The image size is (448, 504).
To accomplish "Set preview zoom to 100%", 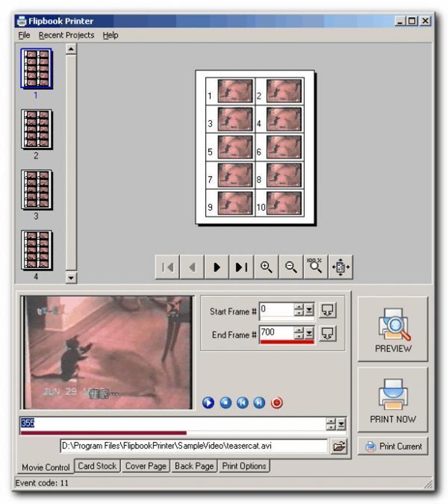I will (315, 267).
